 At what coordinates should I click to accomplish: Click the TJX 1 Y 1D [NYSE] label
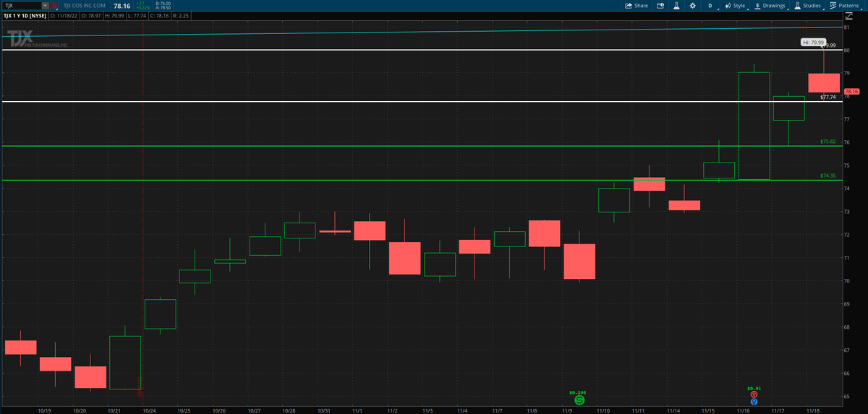(x=23, y=14)
